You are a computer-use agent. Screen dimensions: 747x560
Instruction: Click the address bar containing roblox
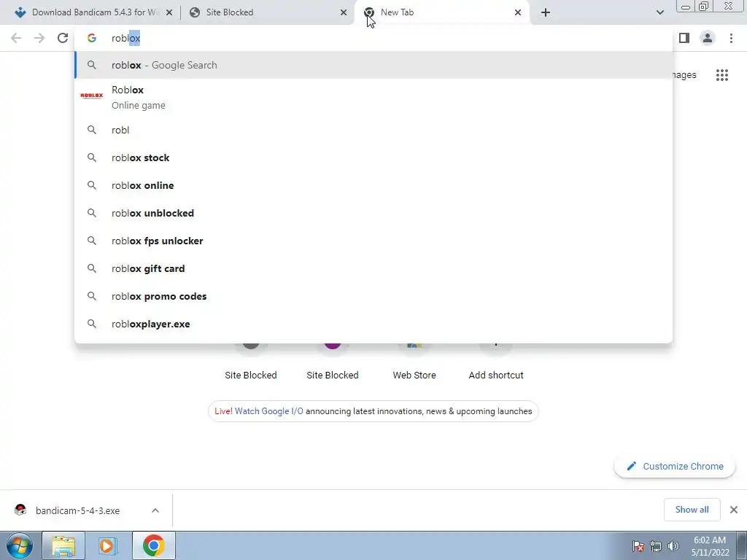tap(373, 38)
